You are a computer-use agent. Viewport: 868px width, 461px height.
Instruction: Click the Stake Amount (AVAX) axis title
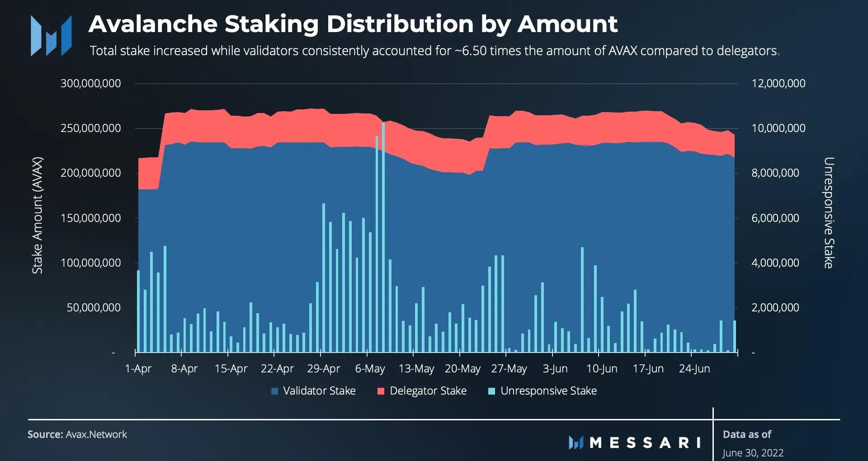[37, 216]
